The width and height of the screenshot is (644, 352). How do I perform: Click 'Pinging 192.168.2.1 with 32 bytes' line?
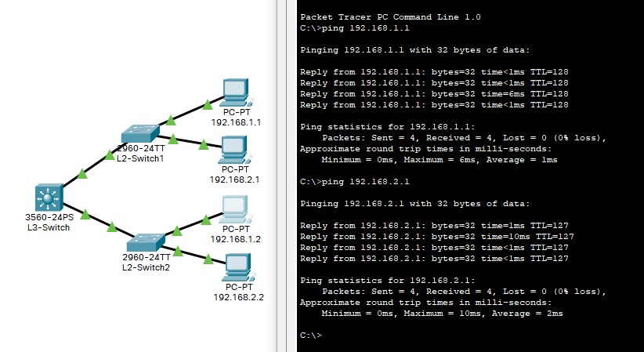415,204
